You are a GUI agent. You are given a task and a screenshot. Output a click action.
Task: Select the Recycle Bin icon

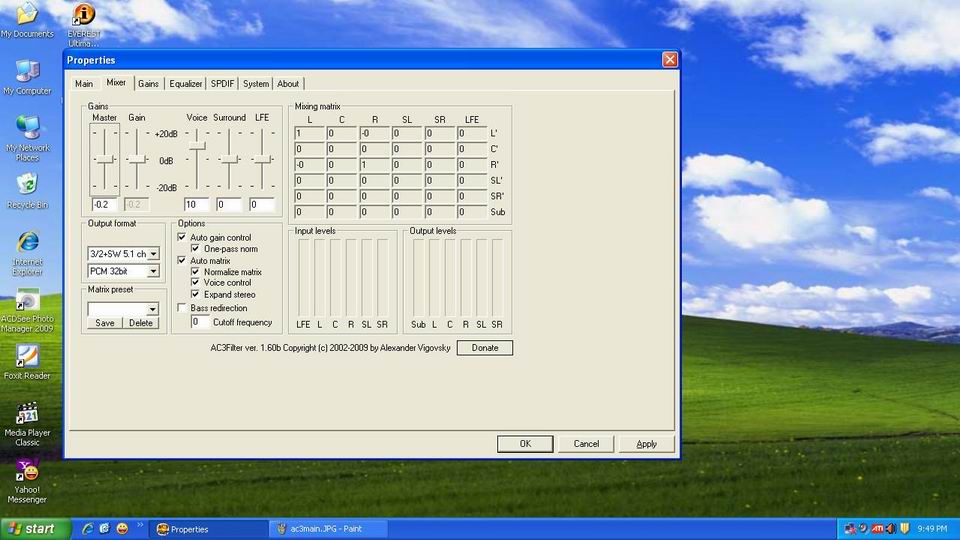pyautogui.click(x=27, y=191)
